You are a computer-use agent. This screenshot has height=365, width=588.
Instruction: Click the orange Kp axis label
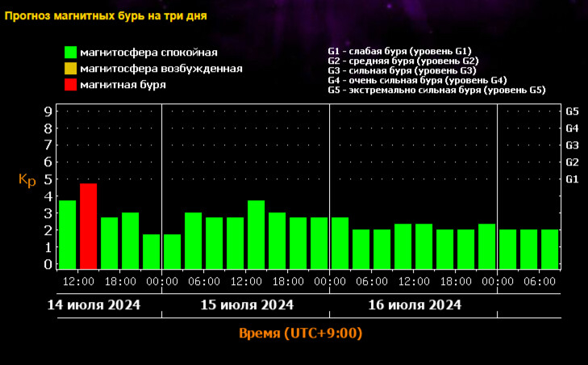[x=27, y=179]
